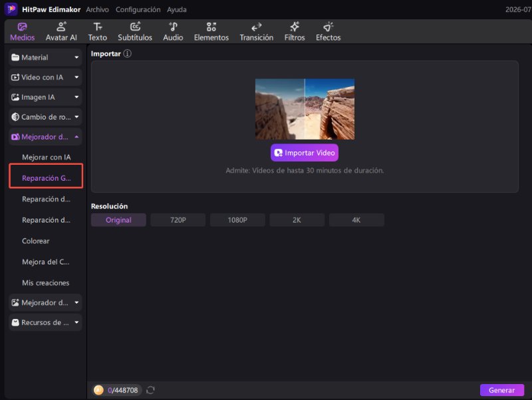Open the Avatar AI tool
The image size is (532, 400).
[61, 32]
